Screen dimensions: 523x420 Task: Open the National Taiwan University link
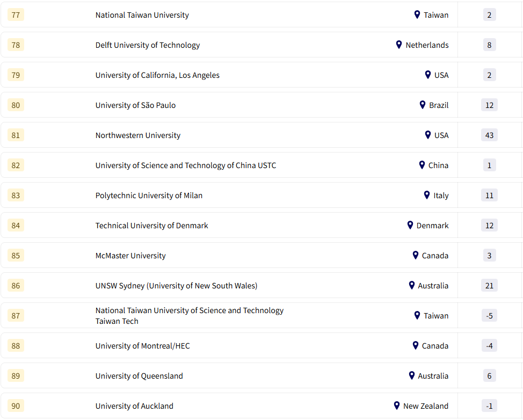pos(142,15)
